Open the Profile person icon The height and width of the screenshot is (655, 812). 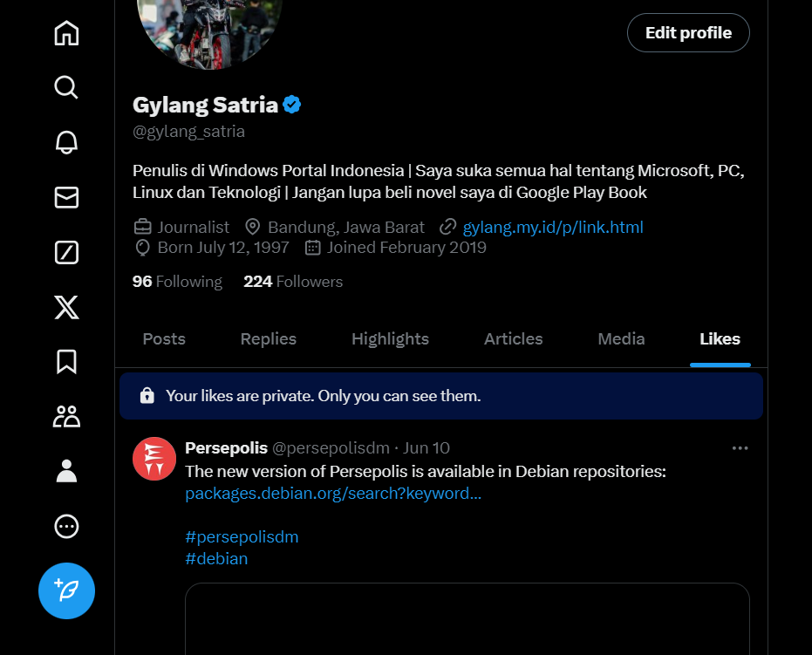pos(66,471)
